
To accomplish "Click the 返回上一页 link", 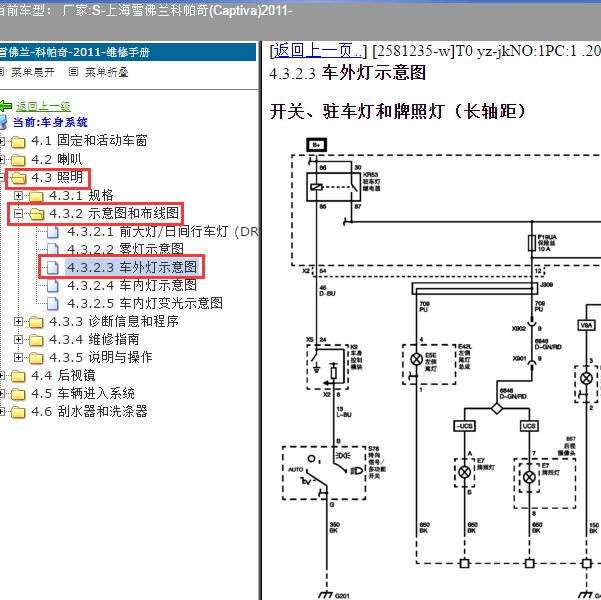I will tap(317, 51).
